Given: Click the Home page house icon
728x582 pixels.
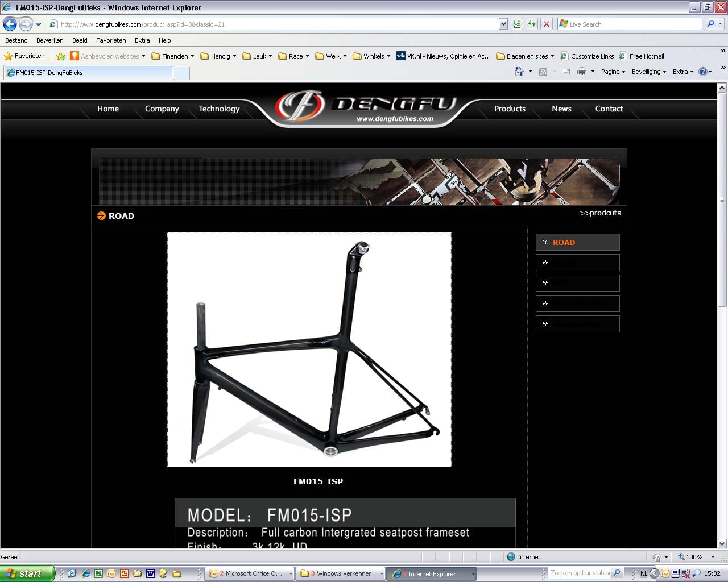Looking at the screenshot, I should (519, 72).
